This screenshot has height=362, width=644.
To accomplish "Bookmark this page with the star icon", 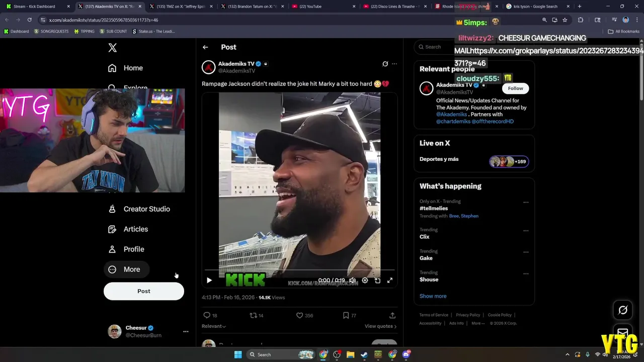I will [565, 20].
